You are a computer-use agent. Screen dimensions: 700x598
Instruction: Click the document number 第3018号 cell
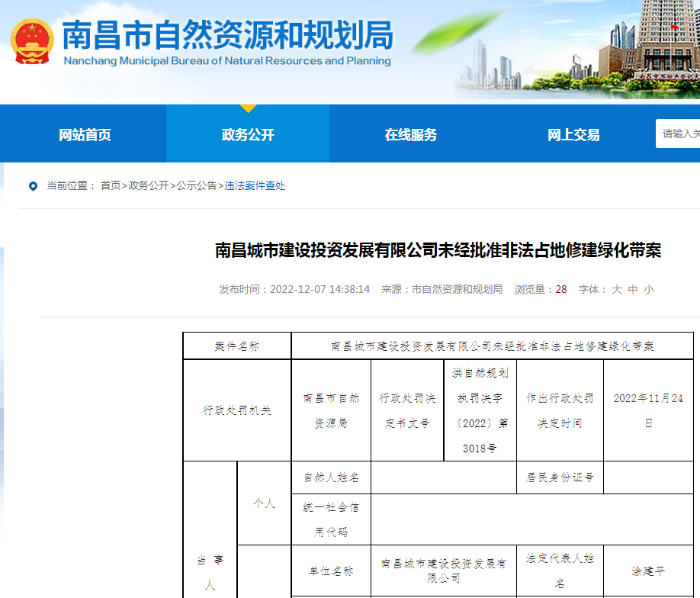(x=480, y=410)
